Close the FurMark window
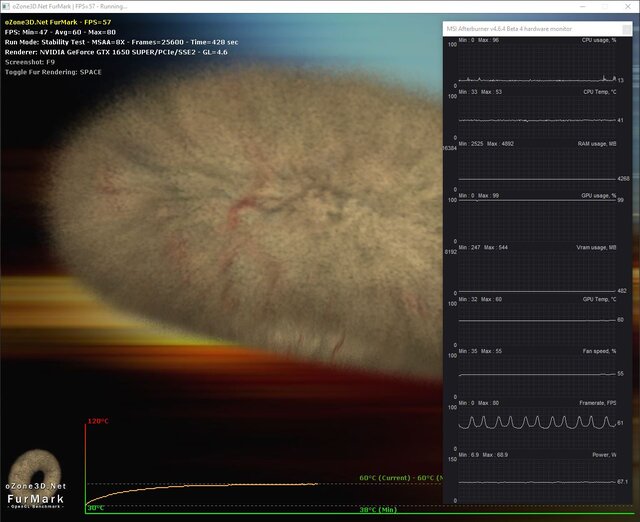 (x=627, y=6)
